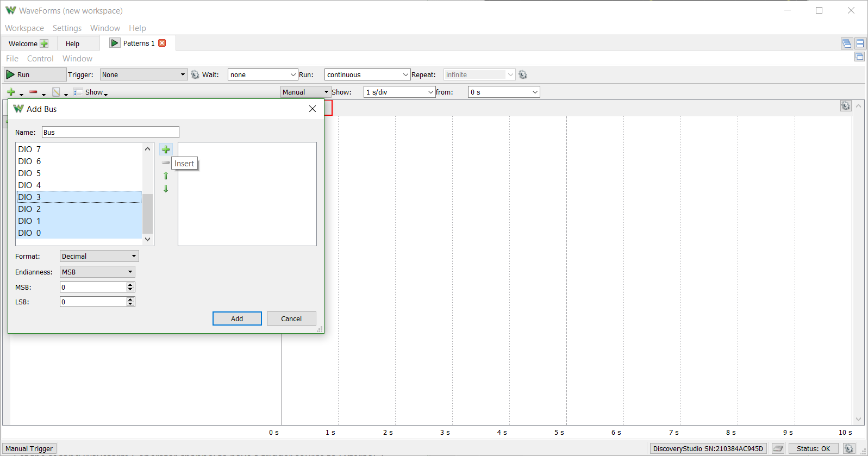
Task: Open the Control menu
Action: coord(40,59)
